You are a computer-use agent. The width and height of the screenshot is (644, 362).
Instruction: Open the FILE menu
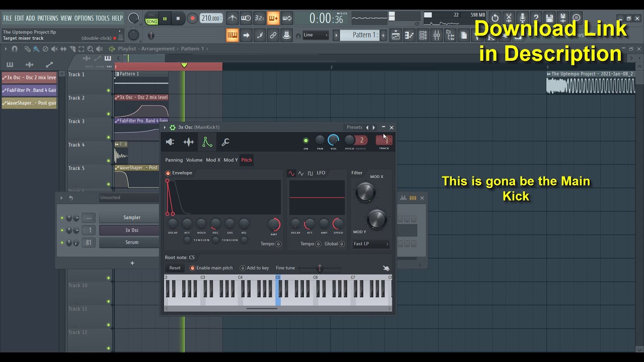[x=8, y=18]
